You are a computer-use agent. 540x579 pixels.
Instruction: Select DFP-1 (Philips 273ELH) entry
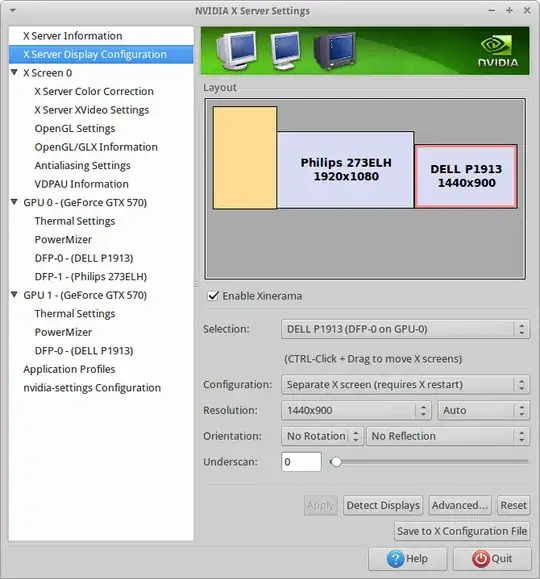(x=90, y=277)
